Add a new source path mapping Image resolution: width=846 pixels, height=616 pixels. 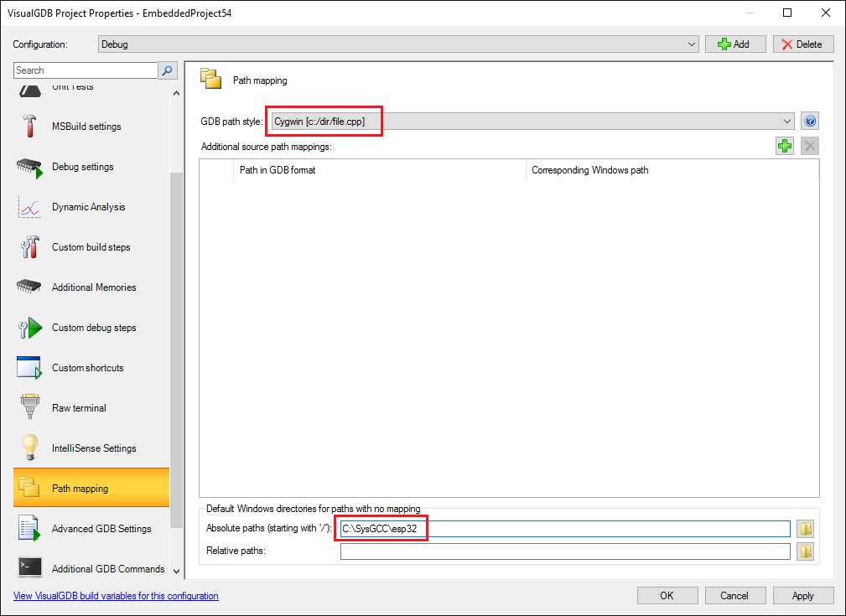pyautogui.click(x=785, y=146)
